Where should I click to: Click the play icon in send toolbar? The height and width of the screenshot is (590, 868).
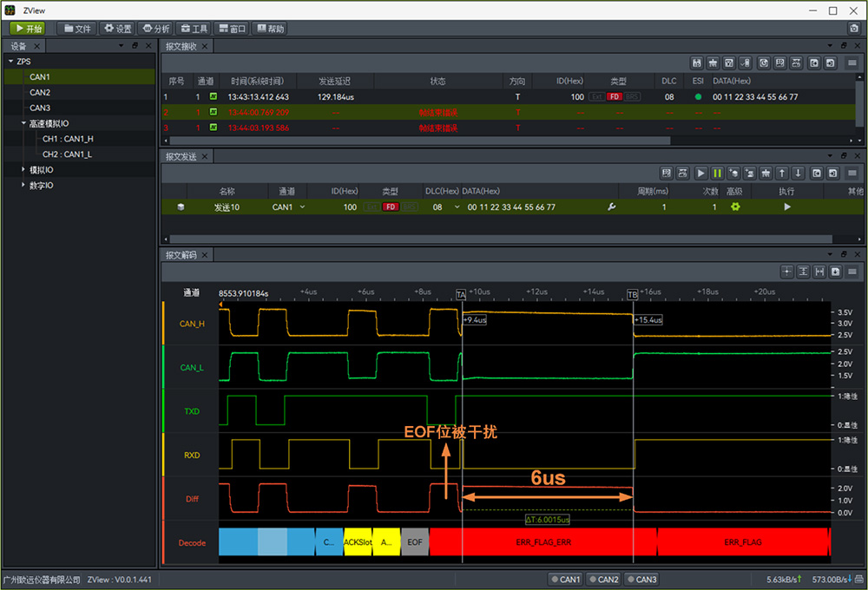coord(701,173)
